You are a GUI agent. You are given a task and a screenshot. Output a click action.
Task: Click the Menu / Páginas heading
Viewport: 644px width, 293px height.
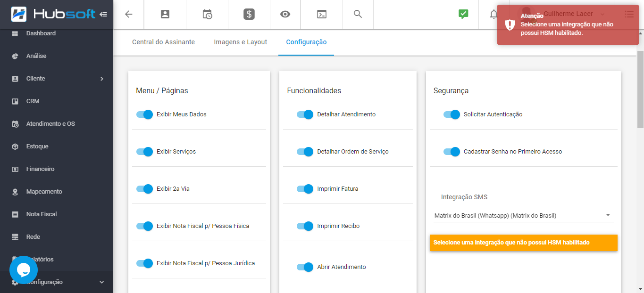[162, 91]
